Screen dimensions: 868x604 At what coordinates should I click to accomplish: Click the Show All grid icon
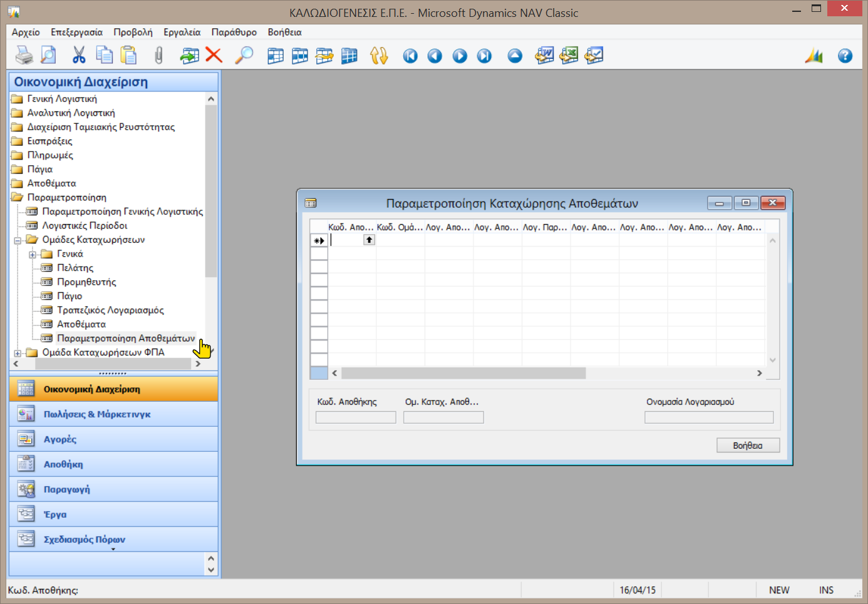tap(349, 56)
